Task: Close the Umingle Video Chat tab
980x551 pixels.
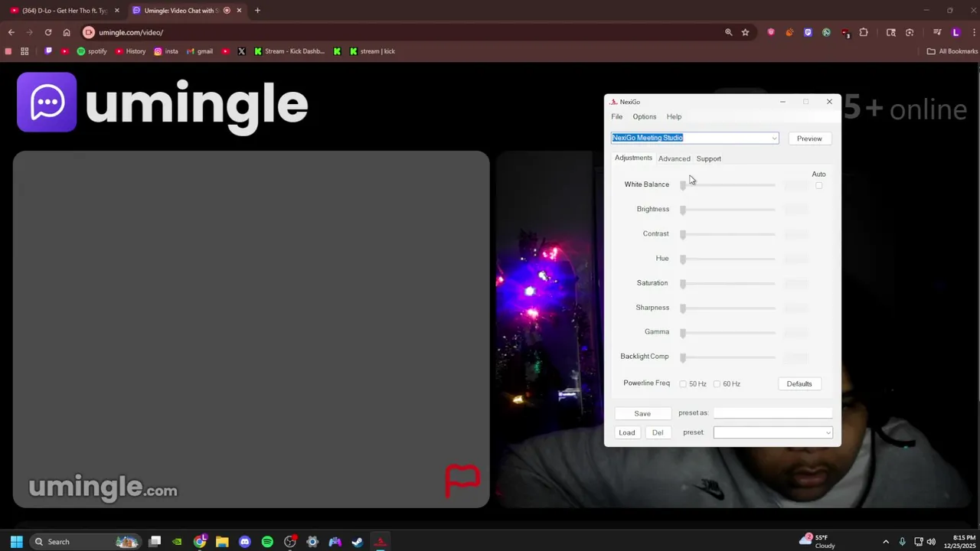Action: point(239,11)
